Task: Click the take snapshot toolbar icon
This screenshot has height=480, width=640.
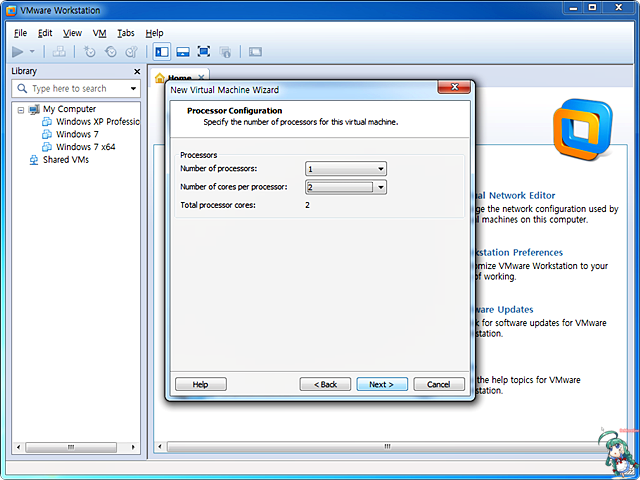Action: (89, 52)
